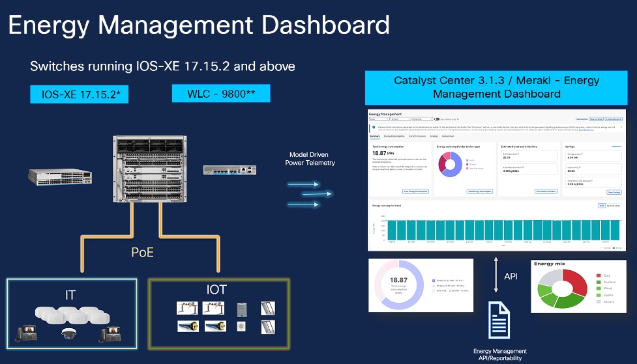Open the Savings tab
The width and height of the screenshot is (637, 364).
(434, 136)
